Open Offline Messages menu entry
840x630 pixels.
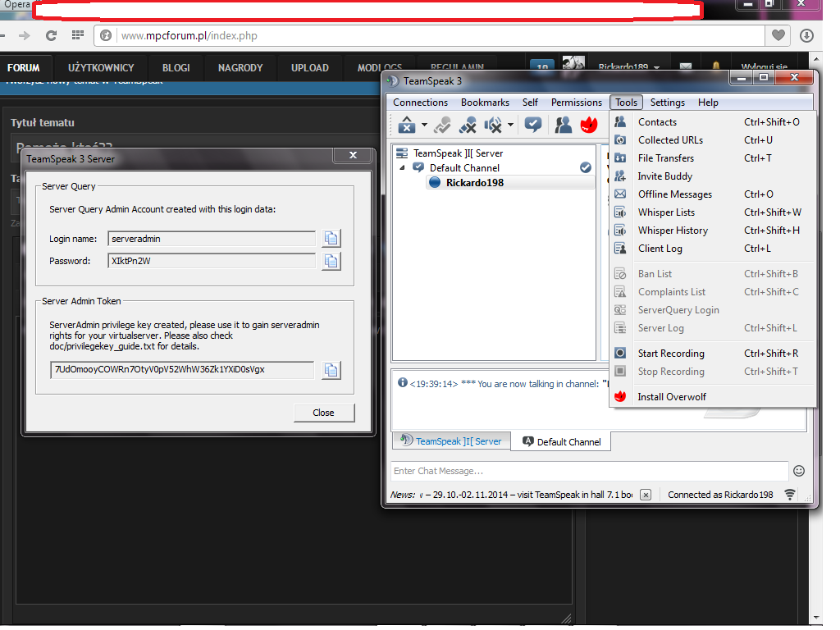tap(713, 194)
